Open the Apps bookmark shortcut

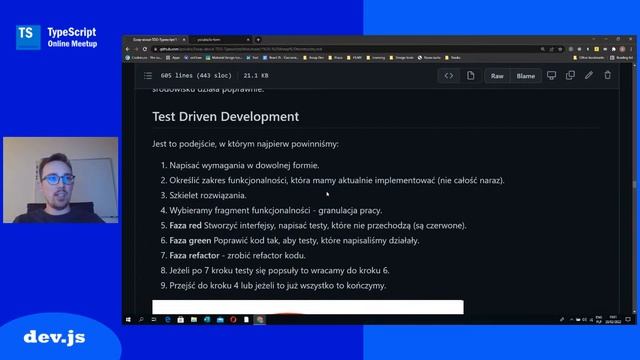(173, 58)
